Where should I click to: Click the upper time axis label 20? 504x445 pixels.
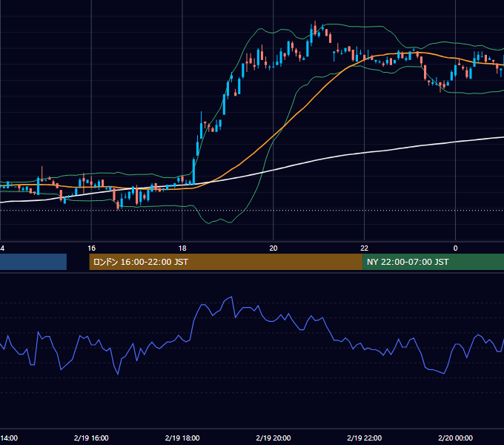click(x=273, y=248)
